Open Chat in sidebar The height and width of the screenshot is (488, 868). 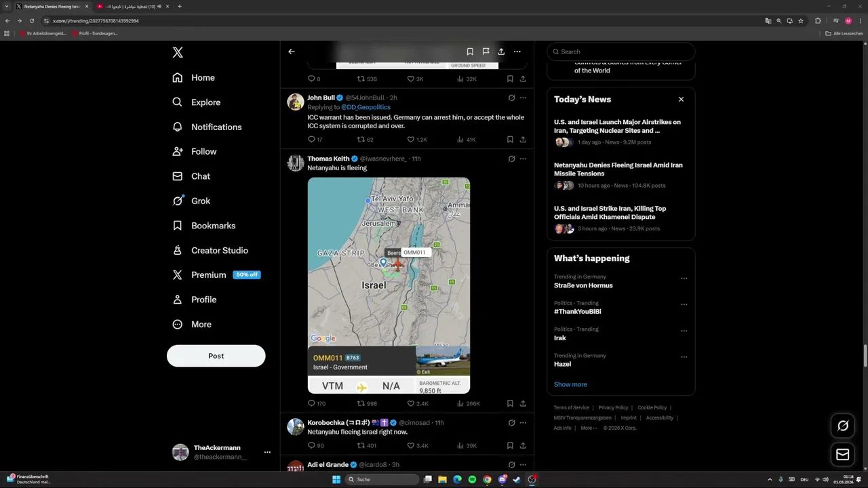point(191,176)
